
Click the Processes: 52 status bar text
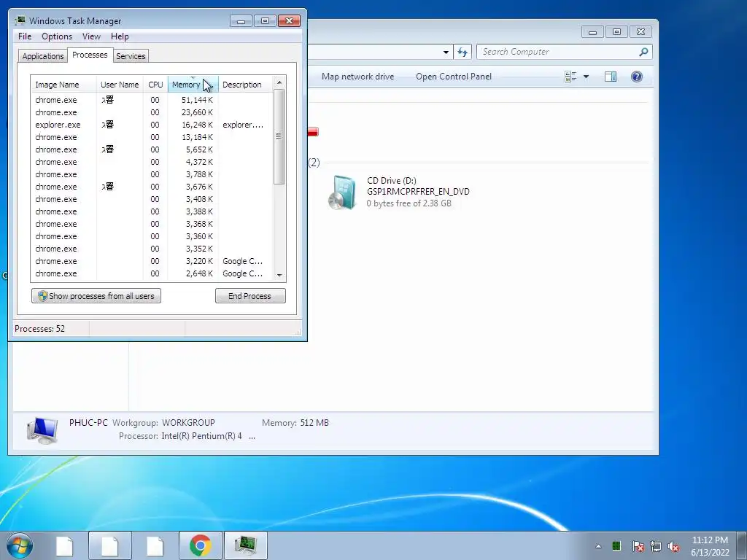(x=39, y=329)
